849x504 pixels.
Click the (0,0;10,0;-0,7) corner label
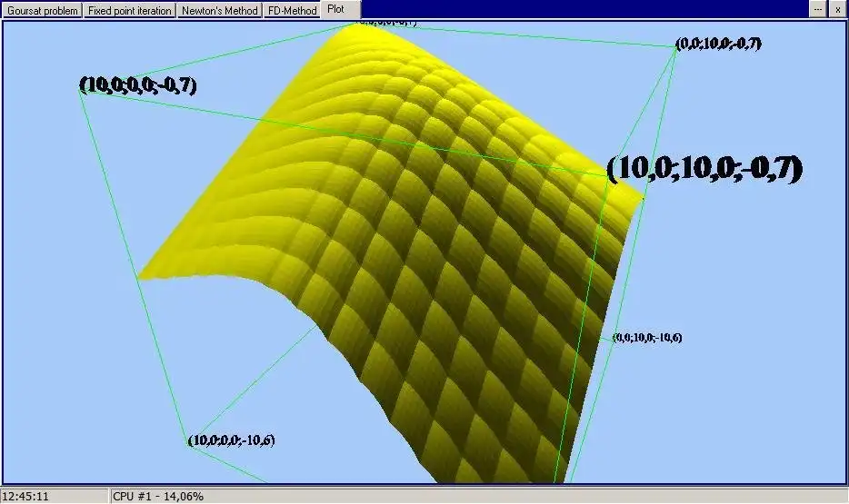pos(718,44)
